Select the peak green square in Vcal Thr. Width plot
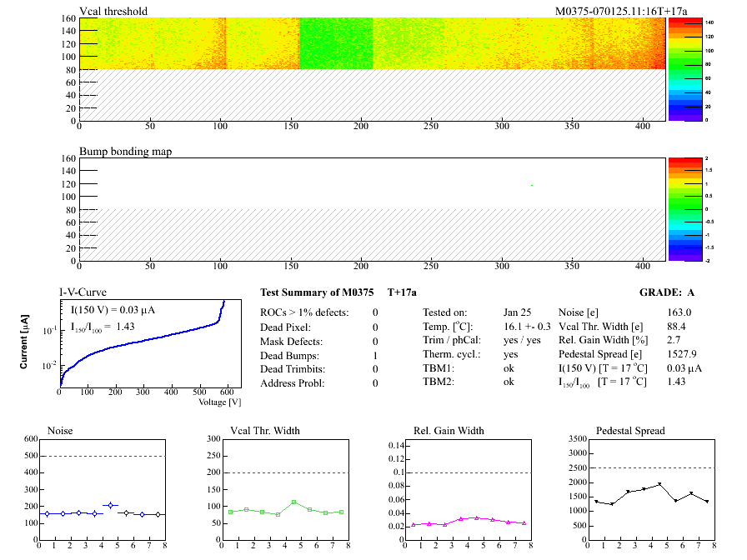 pos(293,502)
